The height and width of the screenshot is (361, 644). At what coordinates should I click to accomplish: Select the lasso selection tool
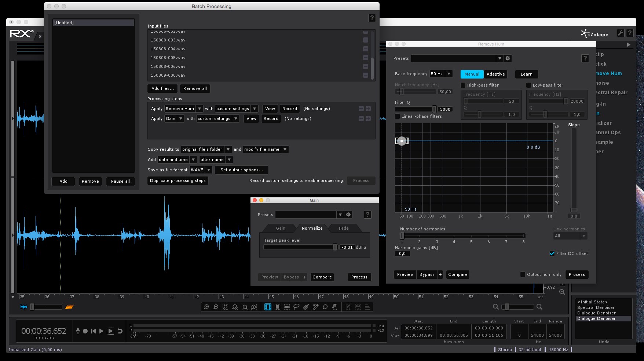click(x=296, y=307)
